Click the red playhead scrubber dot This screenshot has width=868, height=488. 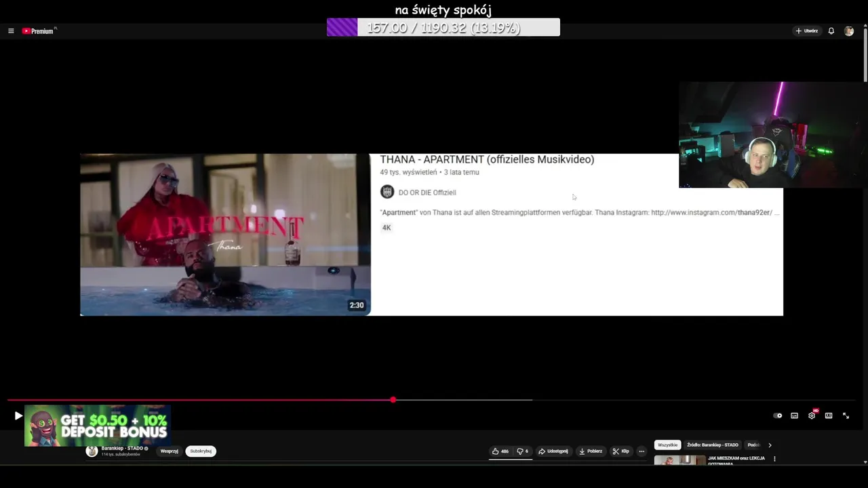point(393,400)
